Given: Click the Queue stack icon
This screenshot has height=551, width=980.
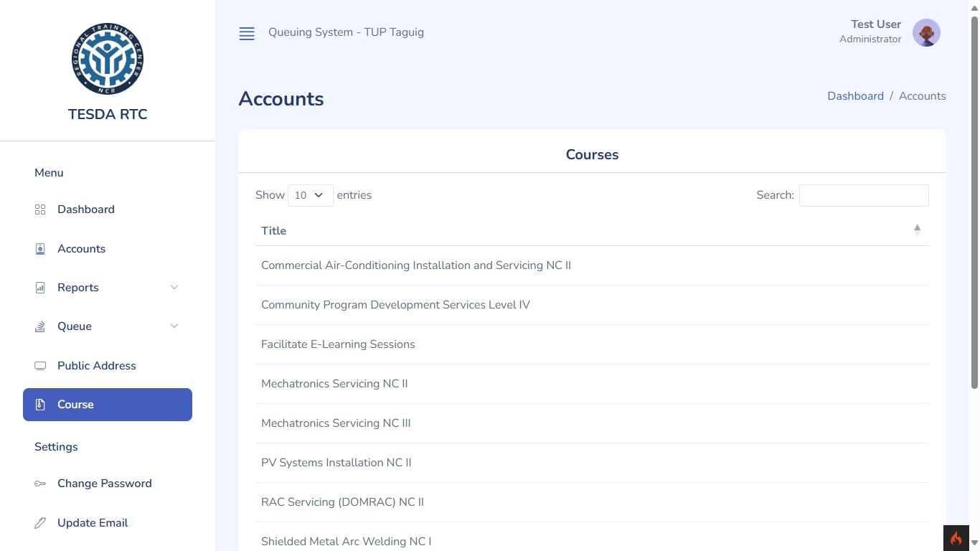Looking at the screenshot, I should [40, 326].
